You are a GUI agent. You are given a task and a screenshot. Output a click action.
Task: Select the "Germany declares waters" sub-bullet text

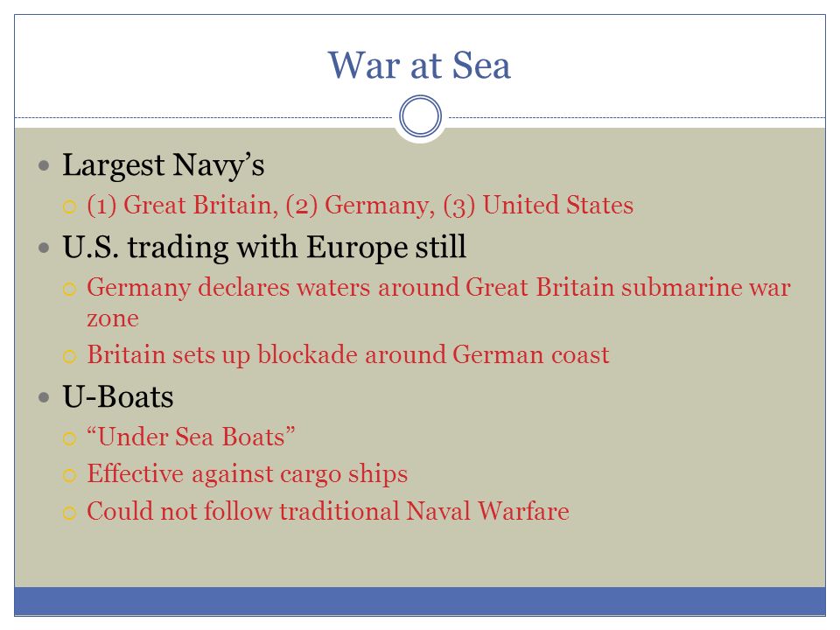click(438, 303)
